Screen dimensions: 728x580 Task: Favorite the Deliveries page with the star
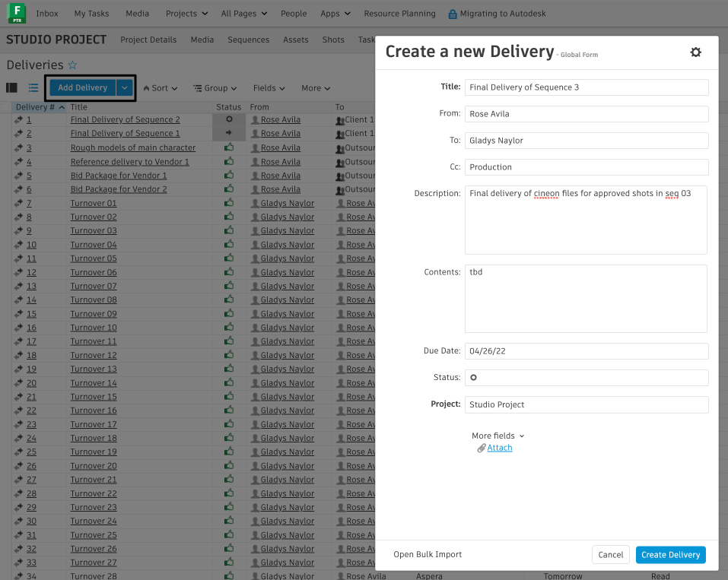(72, 65)
